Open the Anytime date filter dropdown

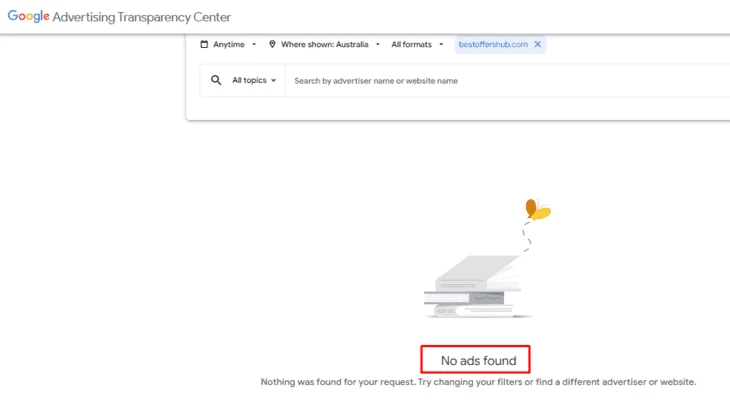click(x=228, y=44)
